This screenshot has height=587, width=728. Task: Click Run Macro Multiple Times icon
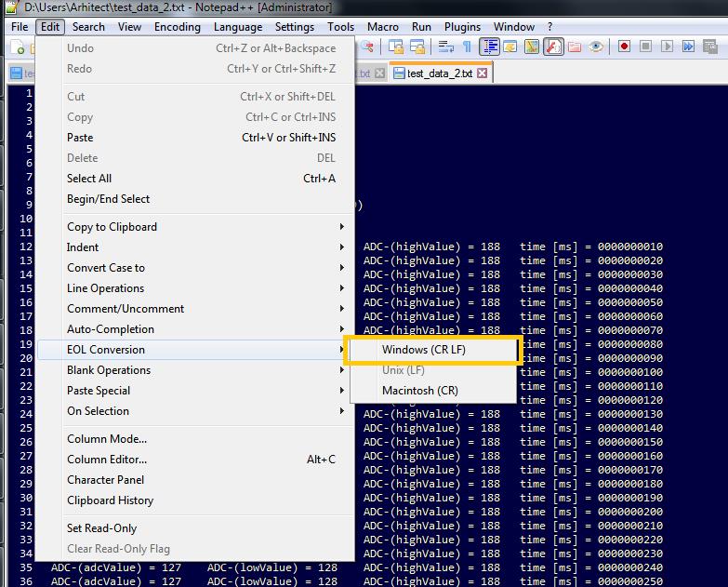pyautogui.click(x=688, y=47)
